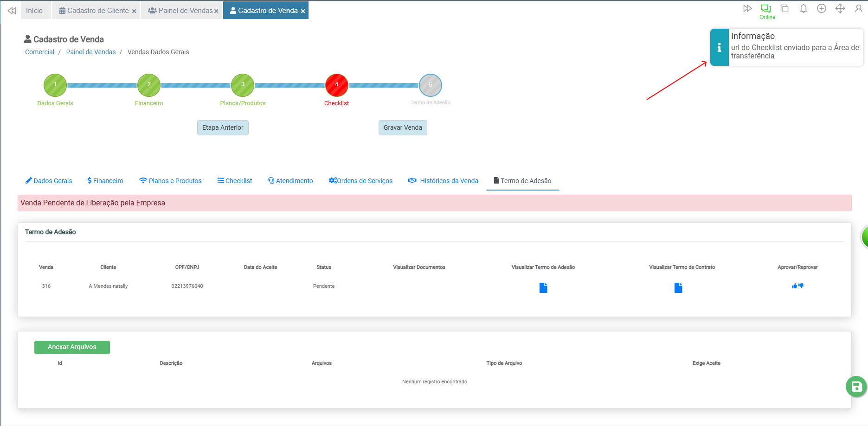Select the Históricos da Venda tab
The image size is (868, 426).
point(443,181)
